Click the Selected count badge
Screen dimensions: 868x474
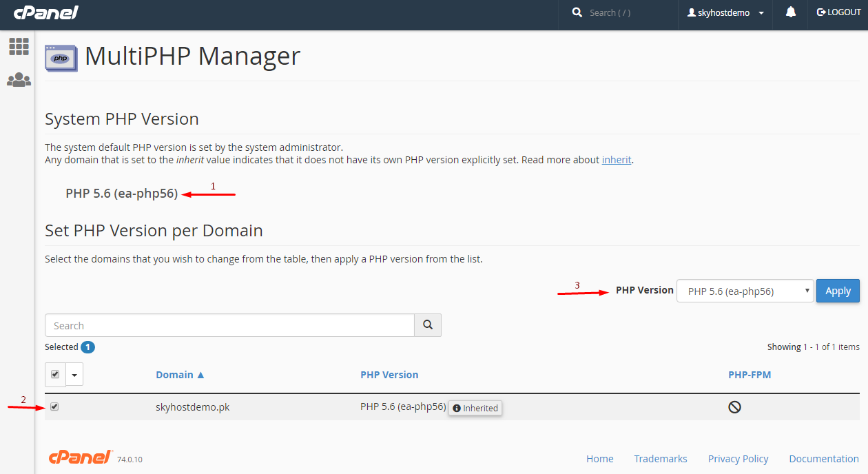pos(87,347)
